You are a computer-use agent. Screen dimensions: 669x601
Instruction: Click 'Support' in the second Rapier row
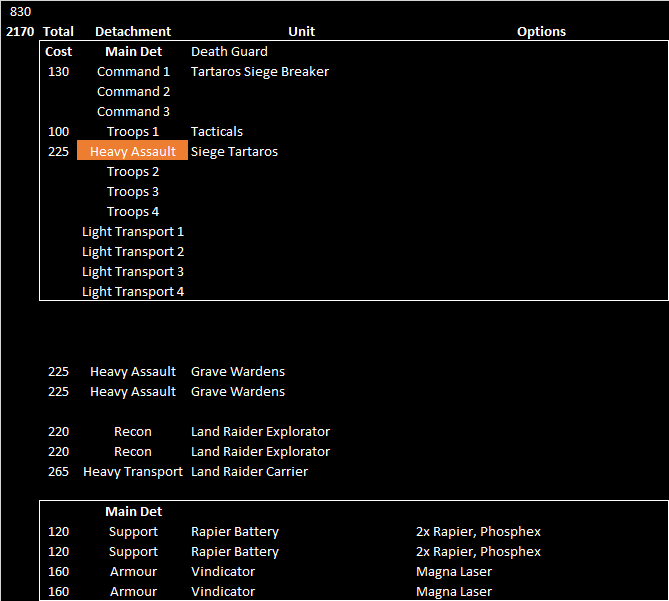pos(133,552)
